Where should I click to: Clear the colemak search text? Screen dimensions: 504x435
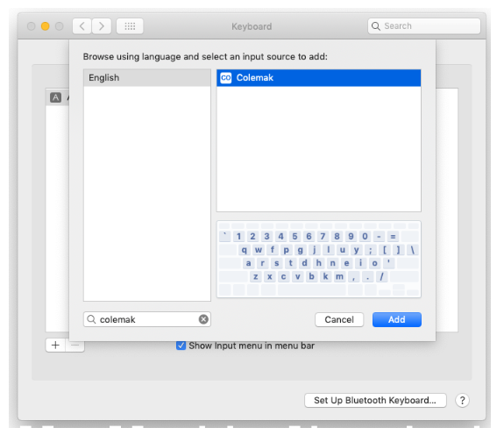[x=203, y=319]
